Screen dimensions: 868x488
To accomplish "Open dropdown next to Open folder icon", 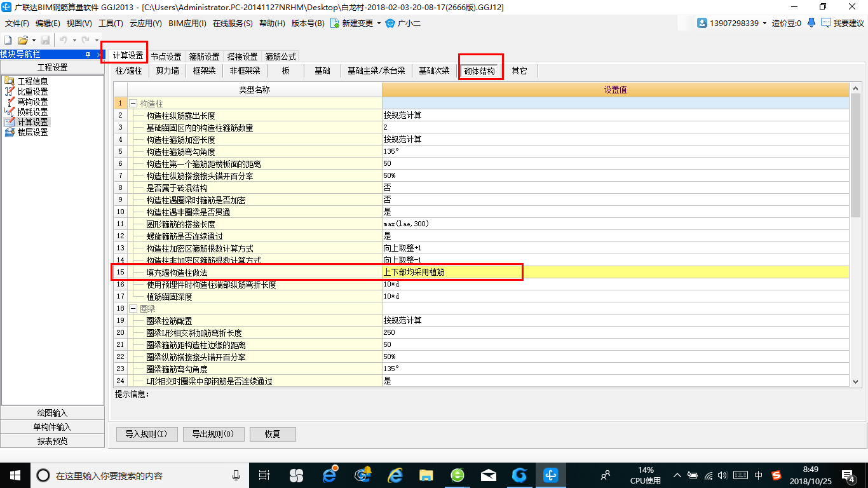I will pyautogui.click(x=33, y=40).
